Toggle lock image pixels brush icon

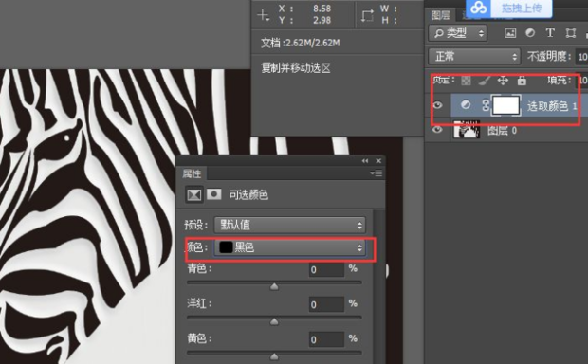(x=485, y=81)
